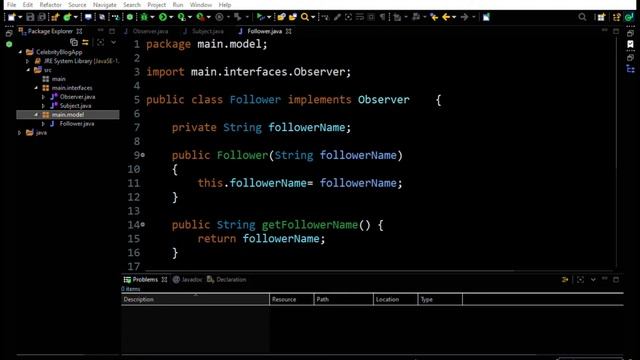Viewport: 640px width, 360px height.
Task: Click the Restore icon on left trim
Action: click(x=9, y=33)
